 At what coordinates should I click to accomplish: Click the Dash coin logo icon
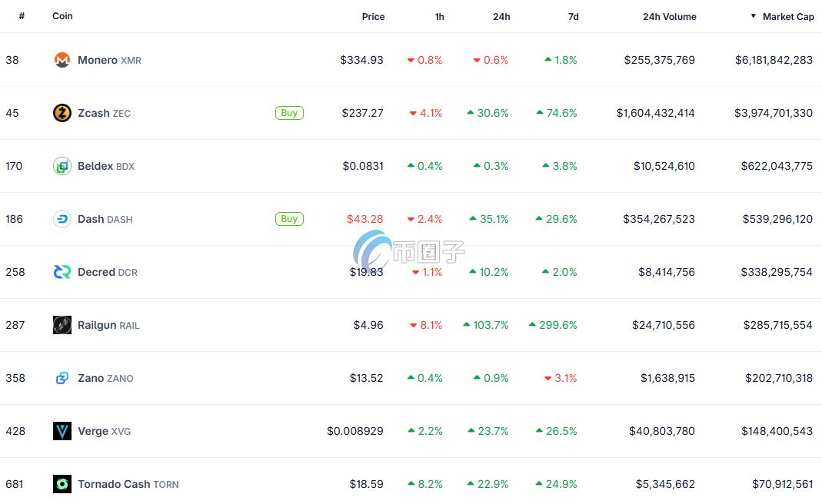[62, 219]
